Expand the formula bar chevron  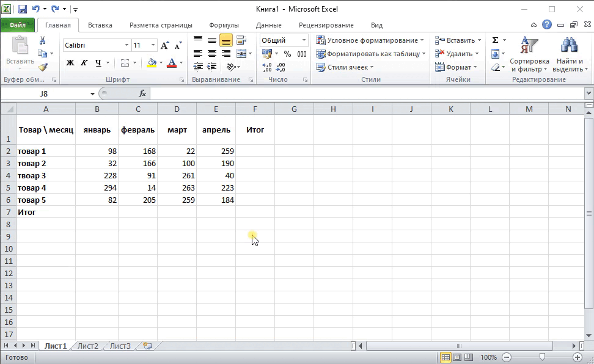coord(588,93)
